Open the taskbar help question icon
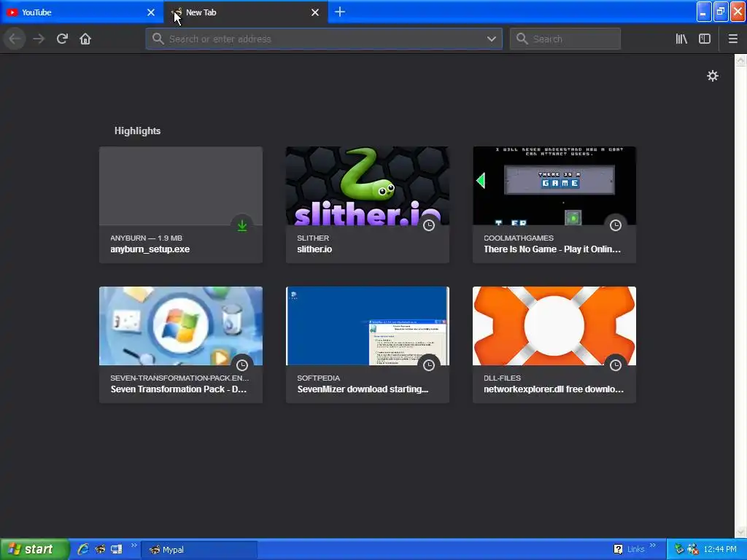Screen dimensions: 747x560 (618, 549)
